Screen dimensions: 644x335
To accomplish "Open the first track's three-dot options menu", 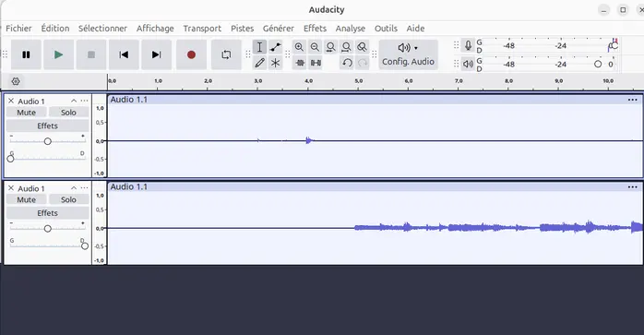I will tap(84, 101).
